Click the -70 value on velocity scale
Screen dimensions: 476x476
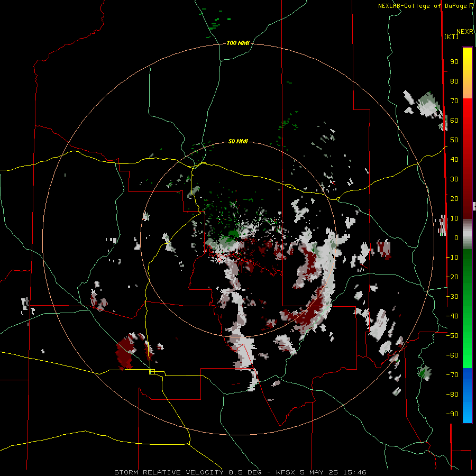point(452,375)
